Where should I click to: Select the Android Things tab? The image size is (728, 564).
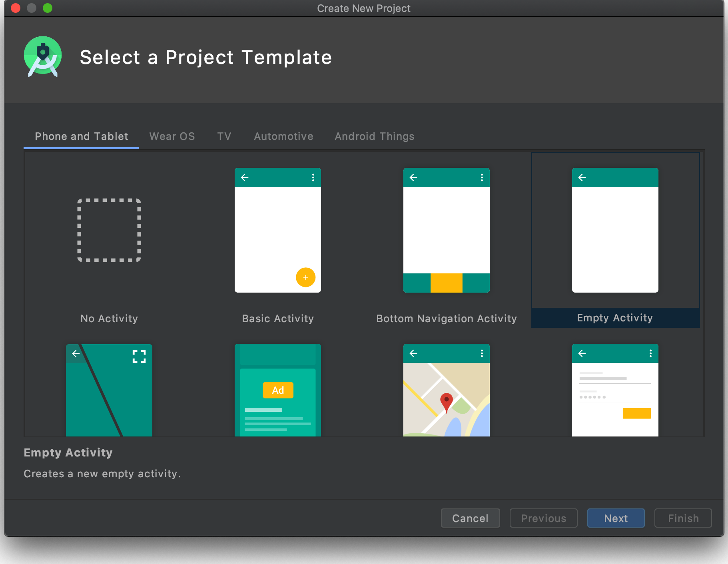click(374, 136)
